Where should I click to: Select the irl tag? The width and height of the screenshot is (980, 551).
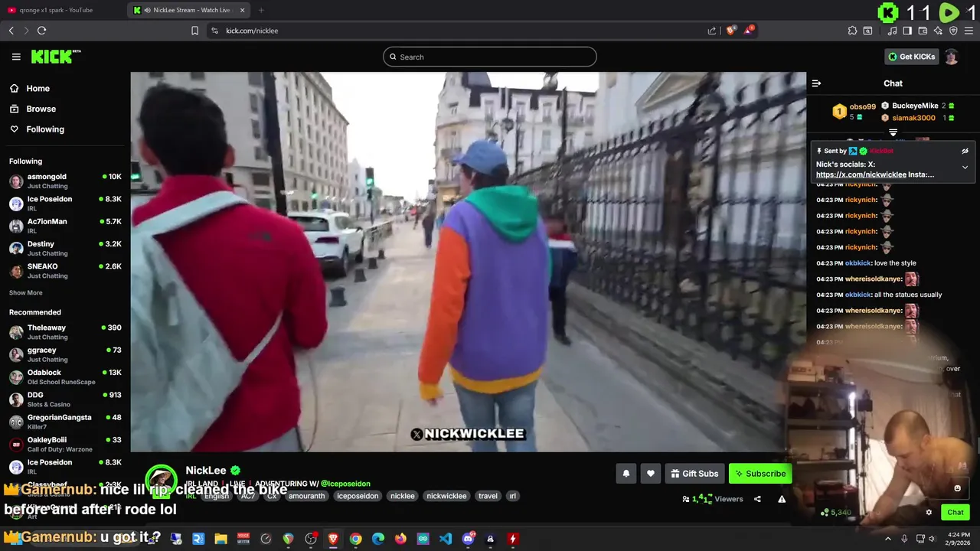[x=513, y=496]
